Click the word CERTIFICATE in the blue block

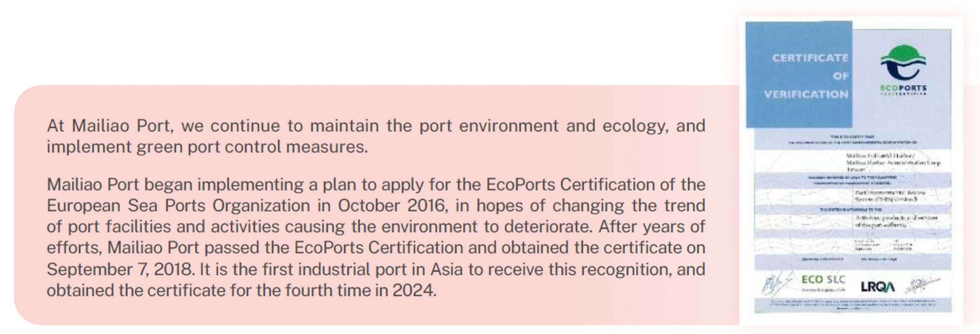pyautogui.click(x=810, y=58)
